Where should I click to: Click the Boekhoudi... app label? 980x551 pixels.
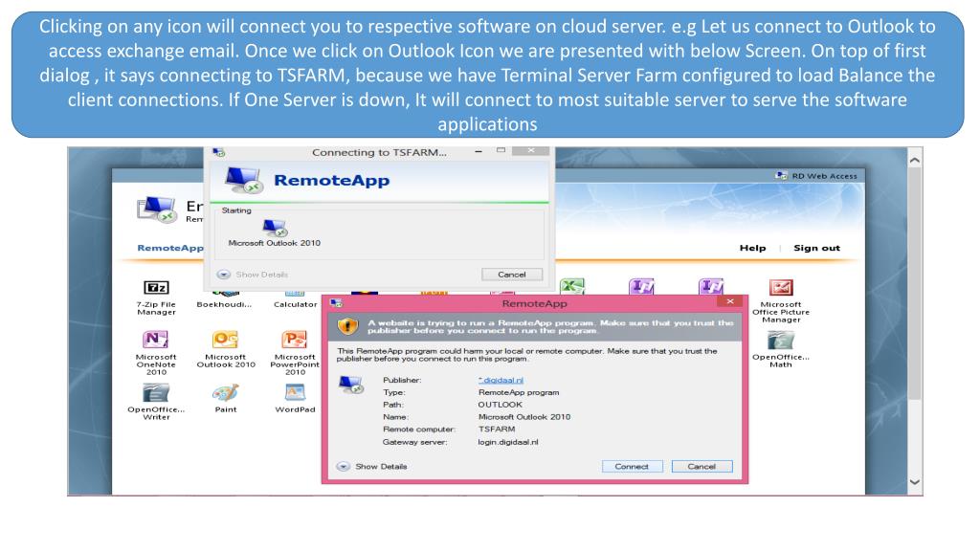(x=224, y=304)
